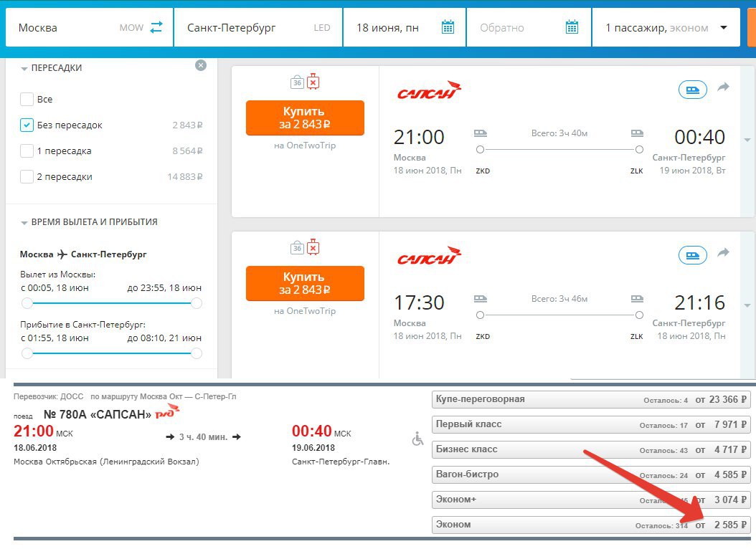Click train badge icon on 21:00 trip
Screen dimensions: 756x549
tap(693, 90)
